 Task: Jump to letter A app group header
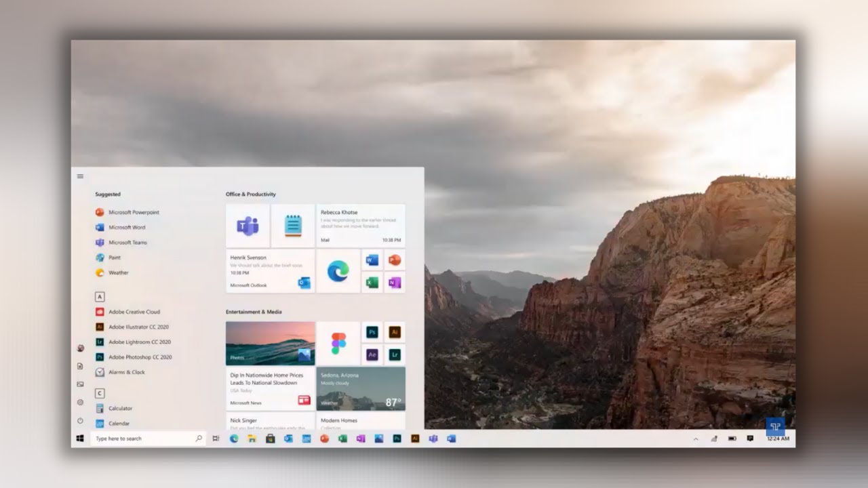tap(100, 297)
